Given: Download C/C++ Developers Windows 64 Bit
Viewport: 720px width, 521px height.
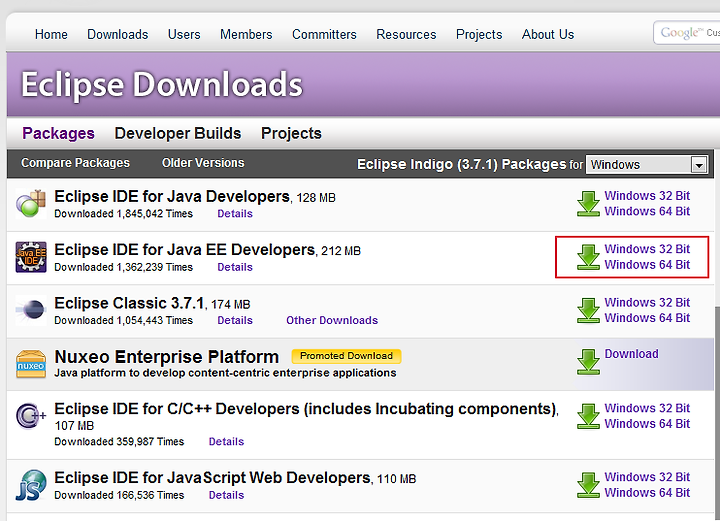Looking at the screenshot, I should coord(647,423).
